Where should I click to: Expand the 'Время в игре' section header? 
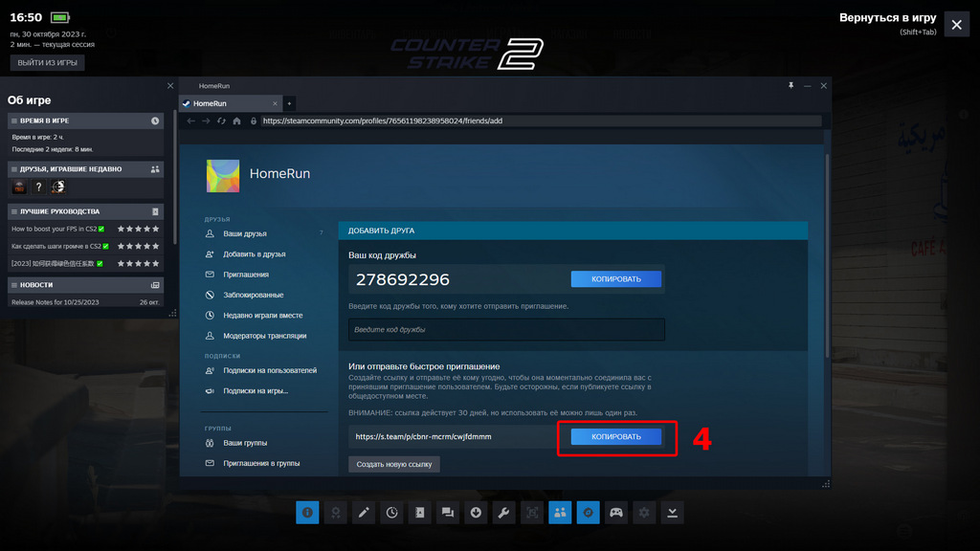pos(85,121)
